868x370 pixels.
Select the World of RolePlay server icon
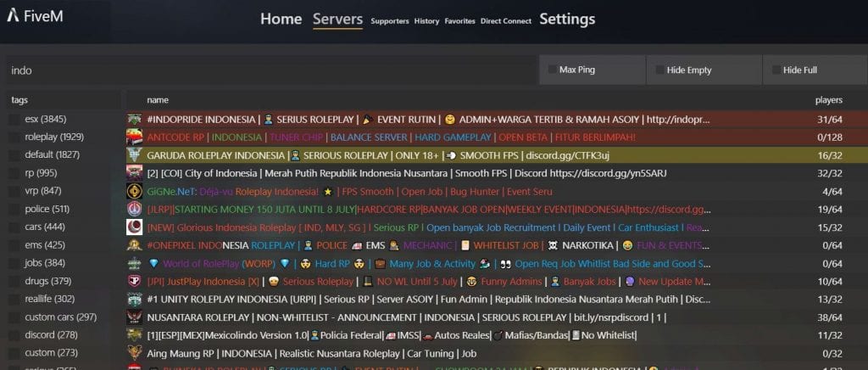click(x=134, y=264)
